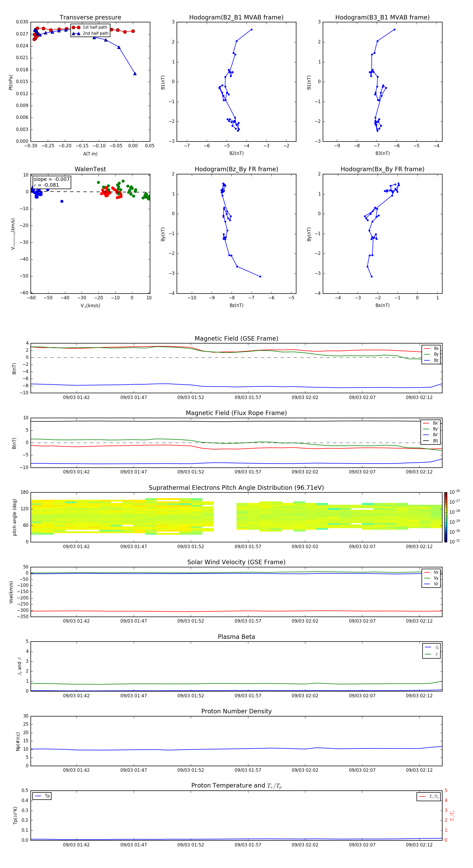The image size is (473, 868).
Task: Click the 'WalenTest' plot title
Action: (x=90, y=169)
